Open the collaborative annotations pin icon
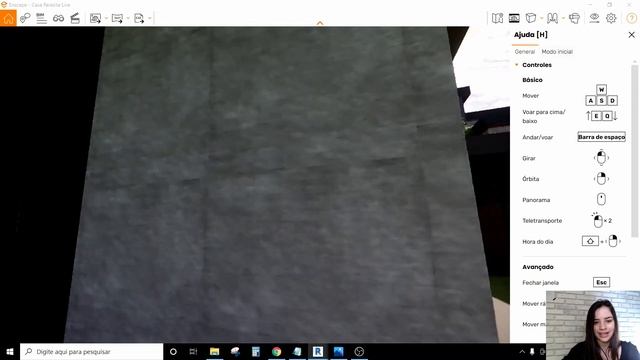640x360 pixels. (25, 18)
